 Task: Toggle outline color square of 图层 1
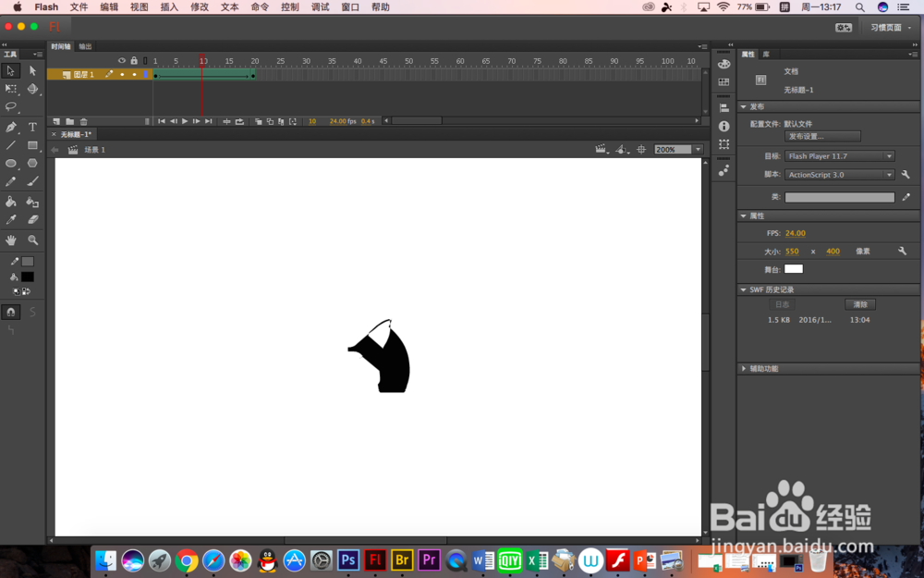[x=146, y=74]
